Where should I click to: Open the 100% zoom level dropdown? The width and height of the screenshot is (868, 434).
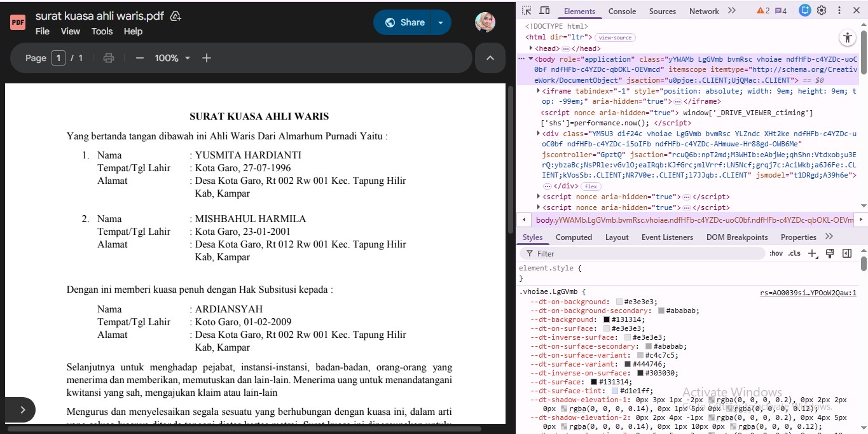(172, 58)
